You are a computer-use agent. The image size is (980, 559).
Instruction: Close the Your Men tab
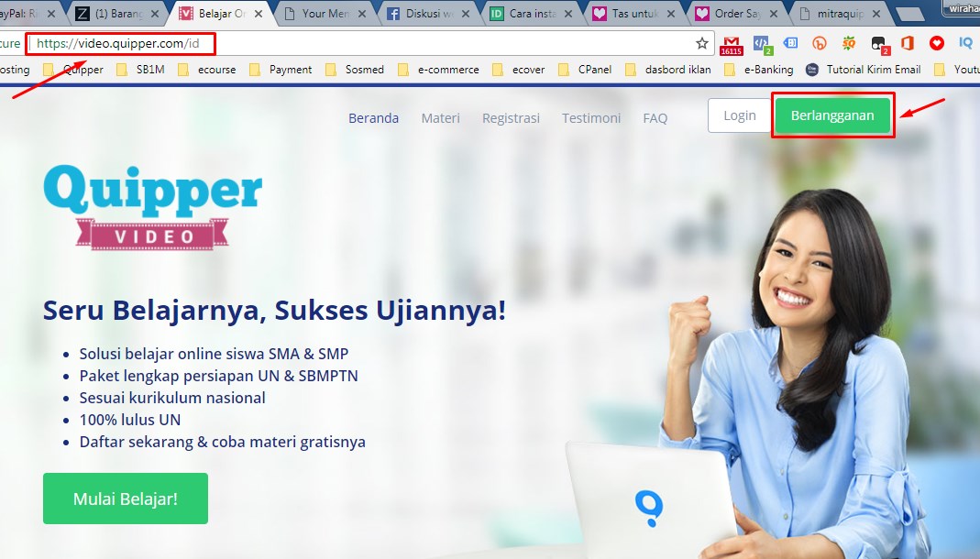(362, 14)
